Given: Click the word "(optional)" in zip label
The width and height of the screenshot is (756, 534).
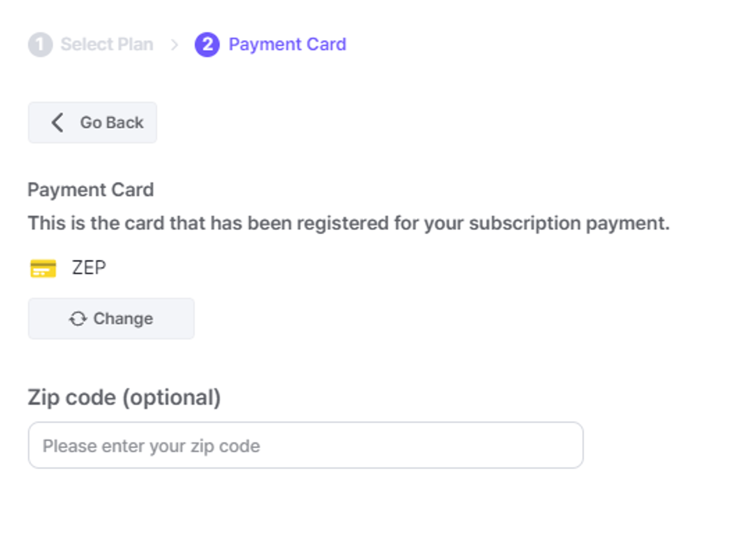Looking at the screenshot, I should [172, 397].
